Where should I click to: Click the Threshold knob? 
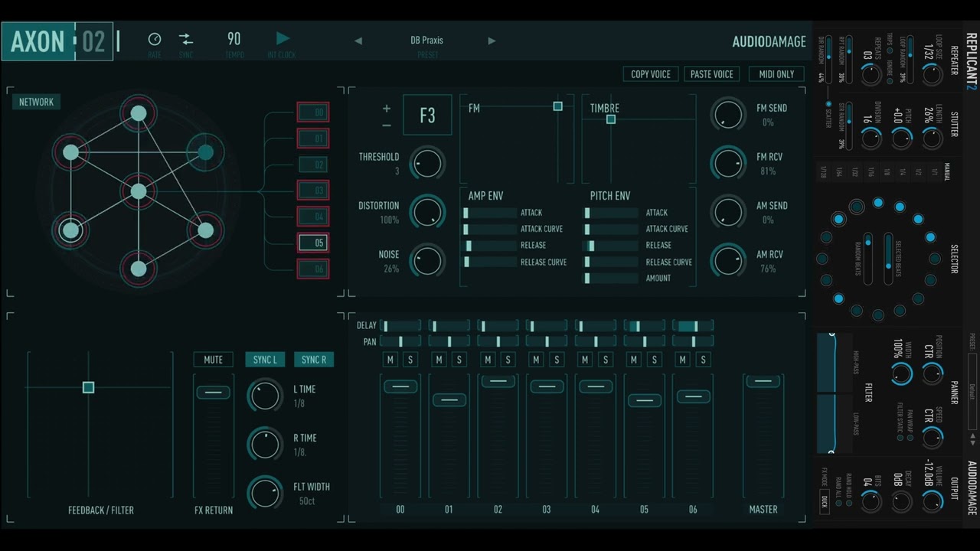tap(427, 163)
